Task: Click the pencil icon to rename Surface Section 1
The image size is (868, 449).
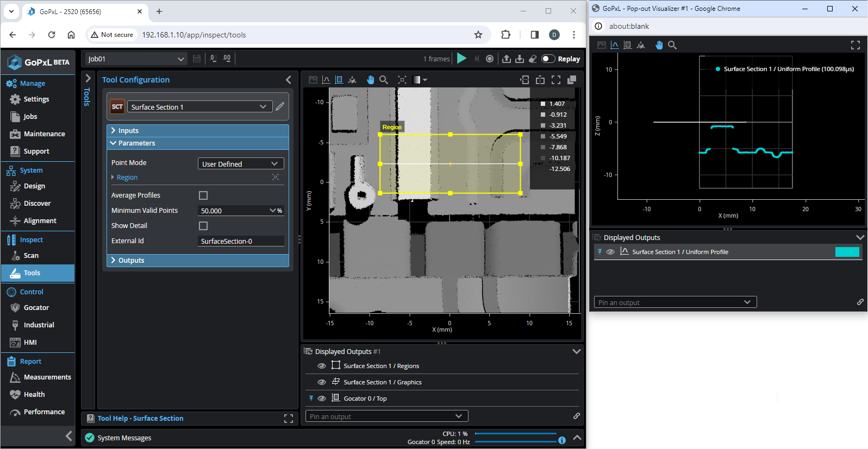Action: [x=280, y=106]
